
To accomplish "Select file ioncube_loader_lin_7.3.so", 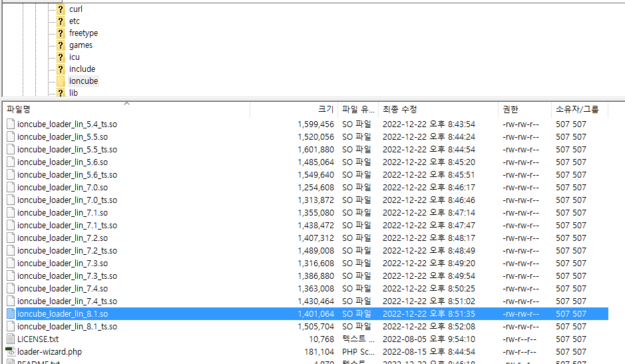I will click(x=63, y=264).
